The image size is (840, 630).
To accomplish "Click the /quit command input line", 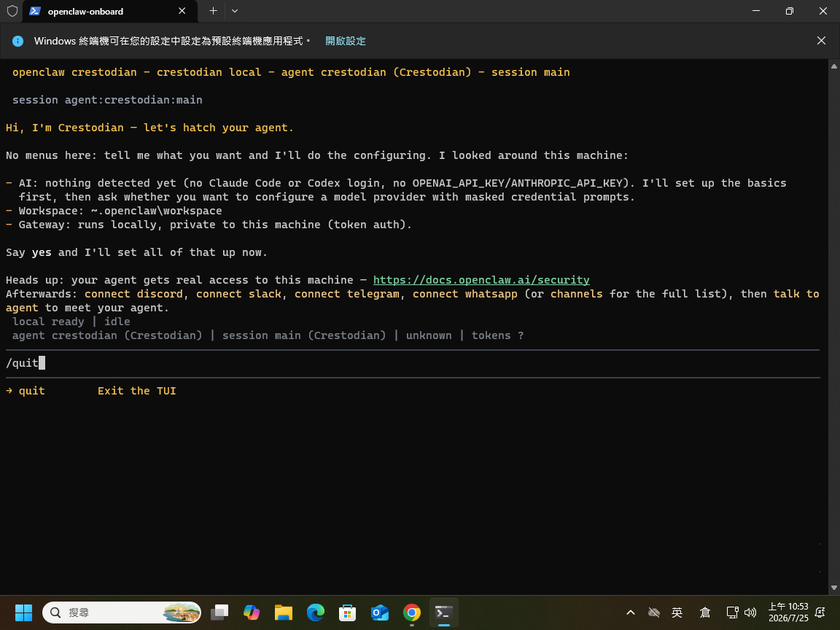I will point(413,363).
